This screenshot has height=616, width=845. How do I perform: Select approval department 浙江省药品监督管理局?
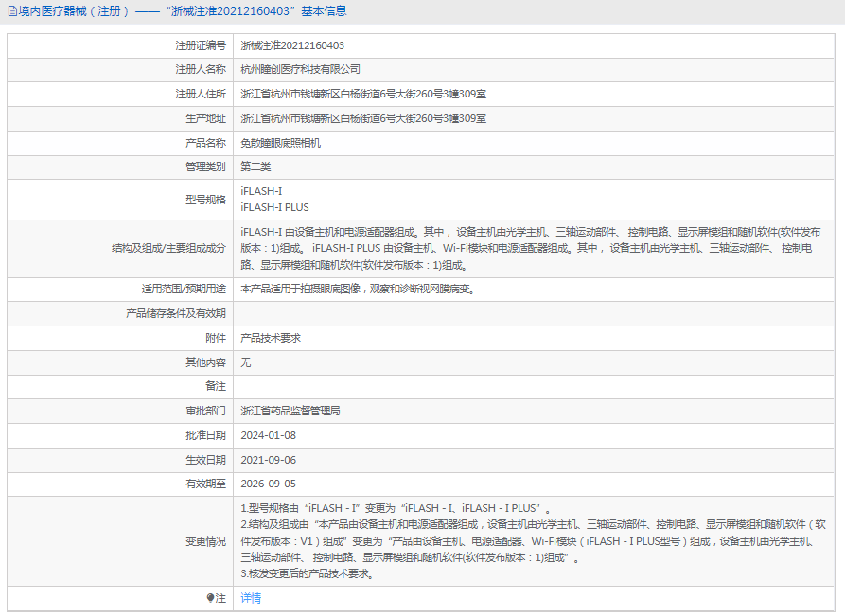coord(290,412)
